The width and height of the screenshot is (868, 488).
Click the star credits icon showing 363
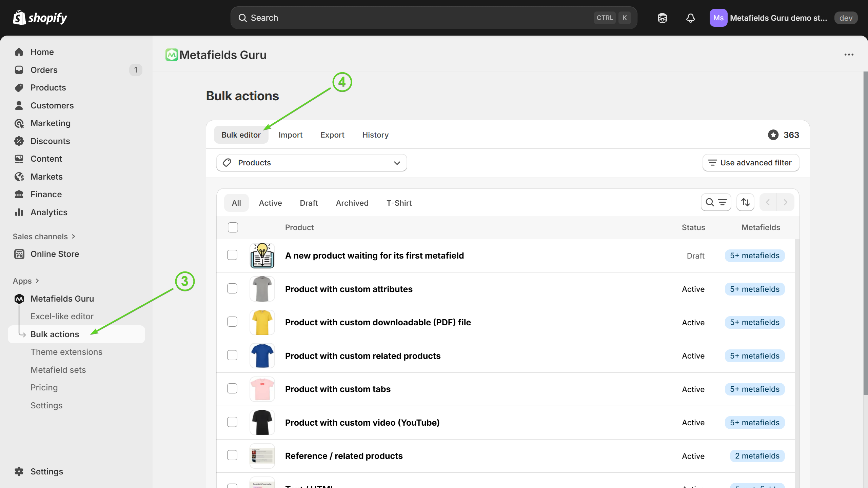coord(773,135)
